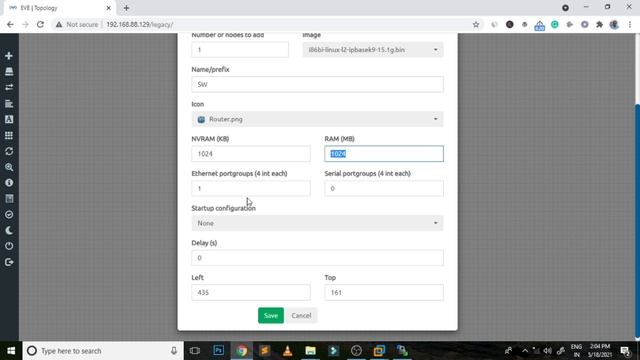Click the Left position field
The image size is (640, 360).
point(251,293)
